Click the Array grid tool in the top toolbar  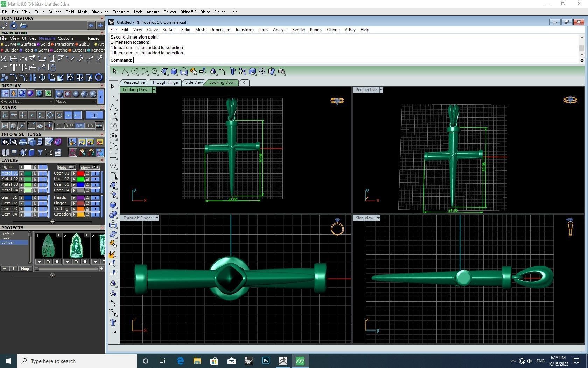pos(262,71)
